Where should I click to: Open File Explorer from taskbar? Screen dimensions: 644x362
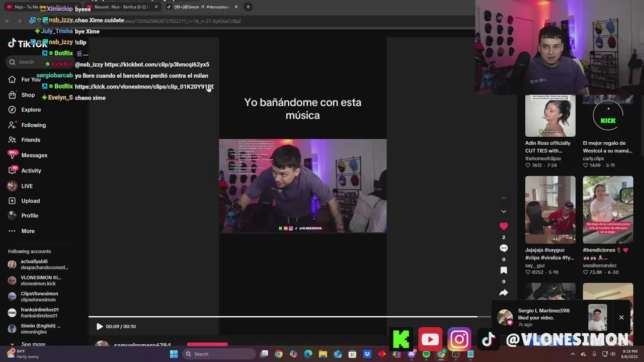(x=323, y=354)
